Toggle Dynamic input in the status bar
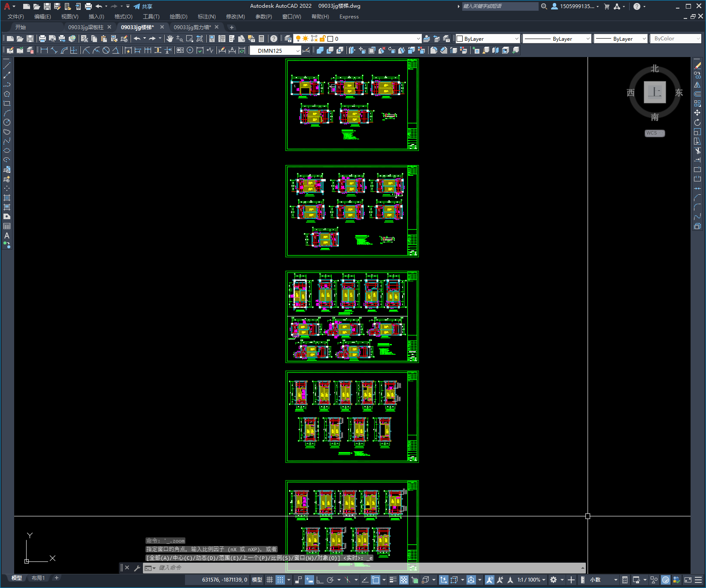Viewport: 706px width, 588px height. [309, 580]
